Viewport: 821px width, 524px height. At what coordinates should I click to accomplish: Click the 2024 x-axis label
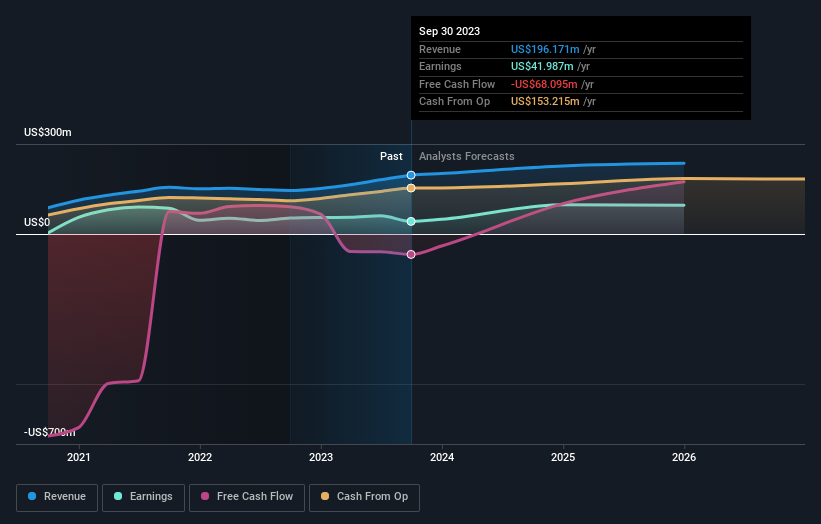[442, 457]
